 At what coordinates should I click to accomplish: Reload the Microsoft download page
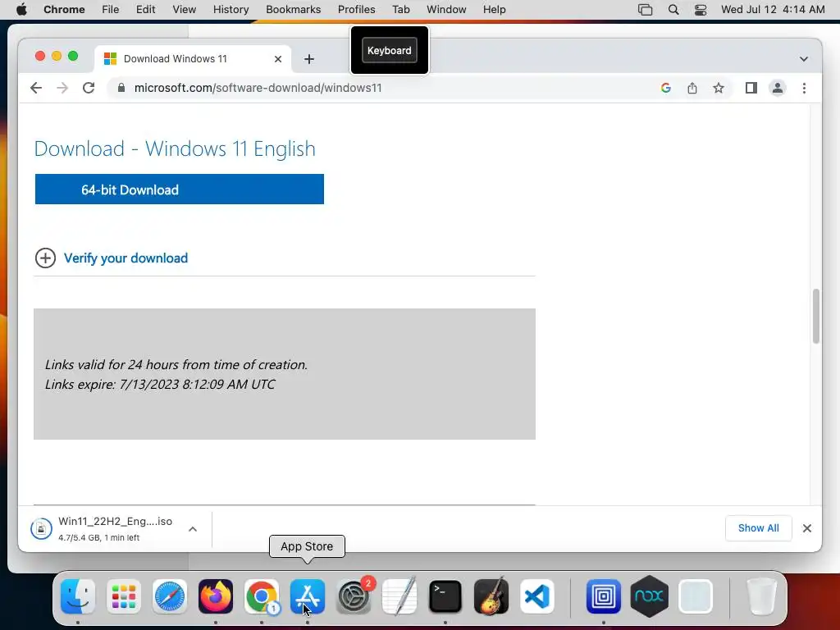(x=89, y=88)
